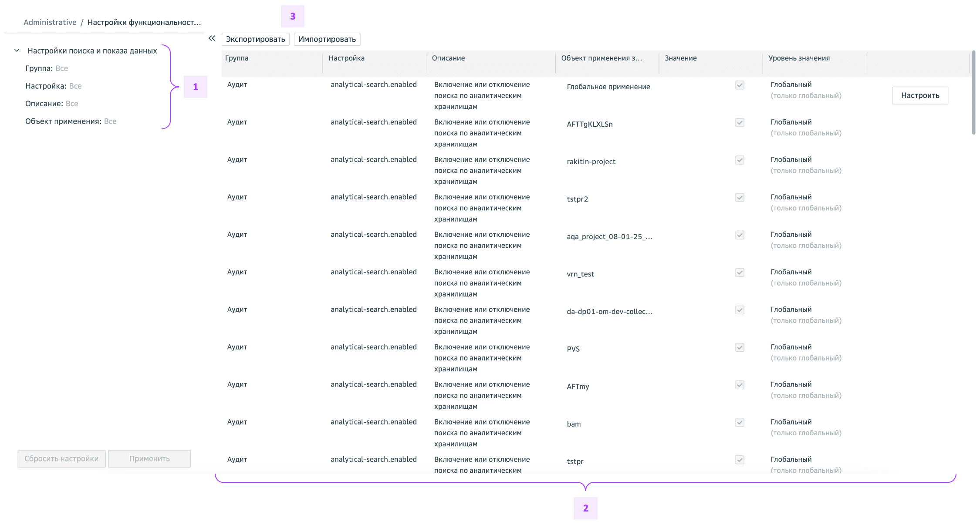Click the Применить button
This screenshot has height=525, width=980.
coord(149,459)
